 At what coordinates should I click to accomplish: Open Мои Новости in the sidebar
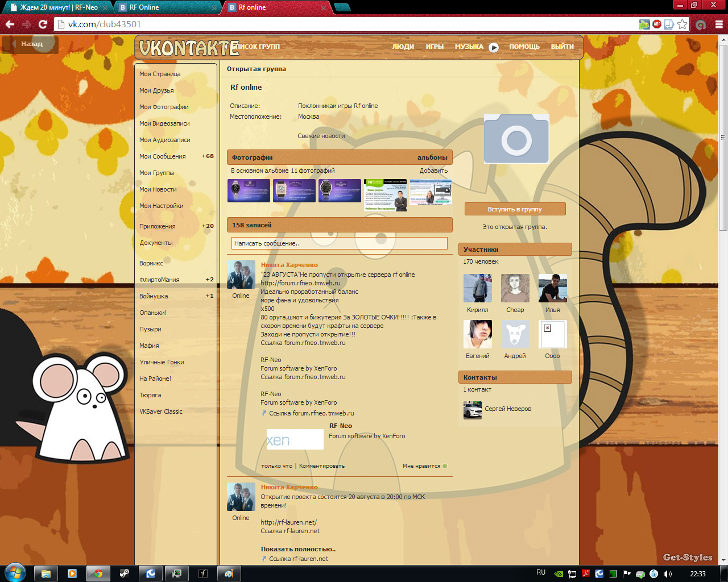click(158, 189)
